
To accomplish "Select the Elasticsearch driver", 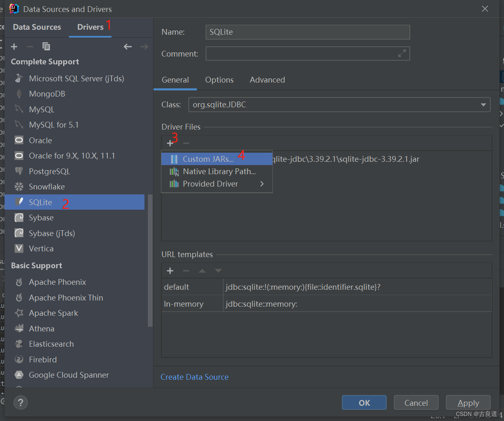I will point(75,344).
